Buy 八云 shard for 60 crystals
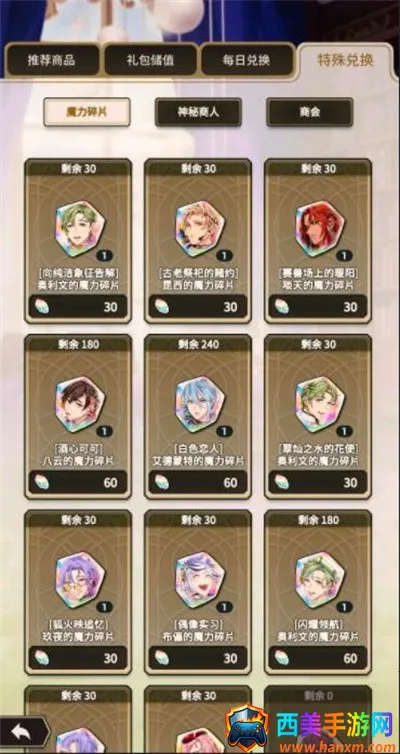The width and height of the screenshot is (400, 754). point(78,482)
